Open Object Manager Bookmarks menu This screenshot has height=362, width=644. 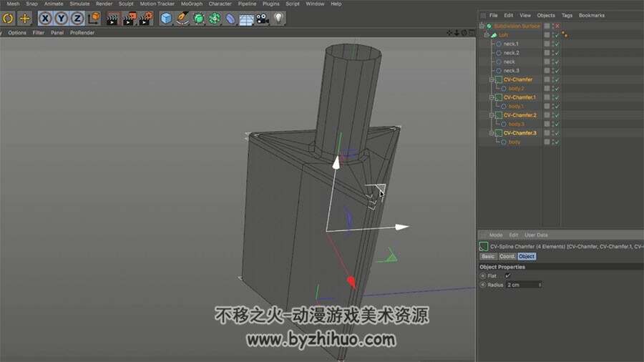(x=592, y=15)
